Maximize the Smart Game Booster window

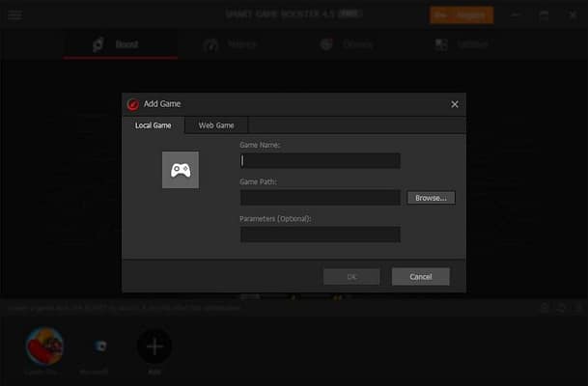pos(544,15)
